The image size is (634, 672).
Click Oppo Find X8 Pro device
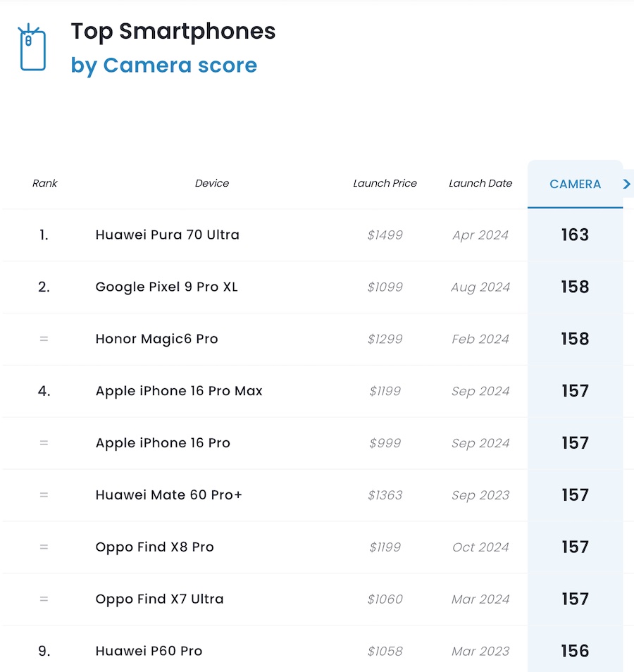155,548
